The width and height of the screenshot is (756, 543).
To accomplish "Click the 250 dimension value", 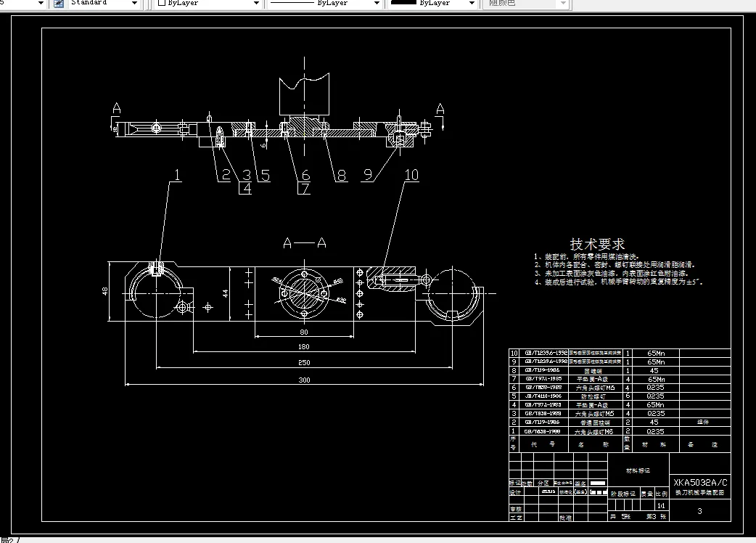I will [x=304, y=363].
